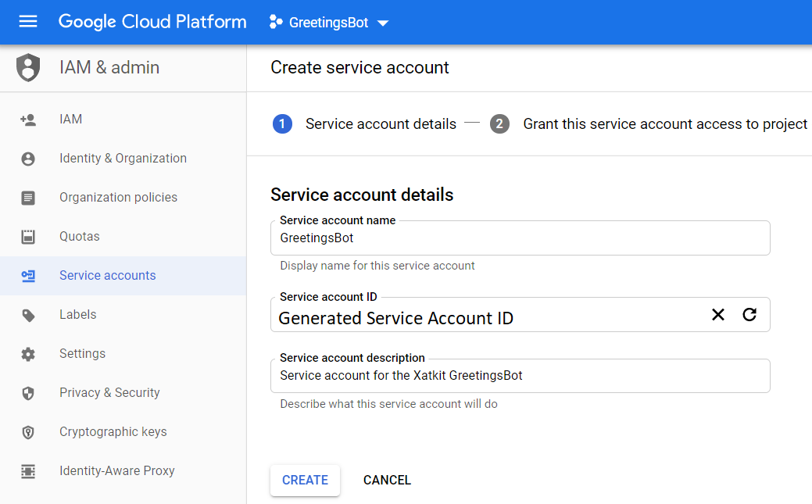Click the IAM & admin shield icon
This screenshot has width=812, height=504.
pos(28,68)
